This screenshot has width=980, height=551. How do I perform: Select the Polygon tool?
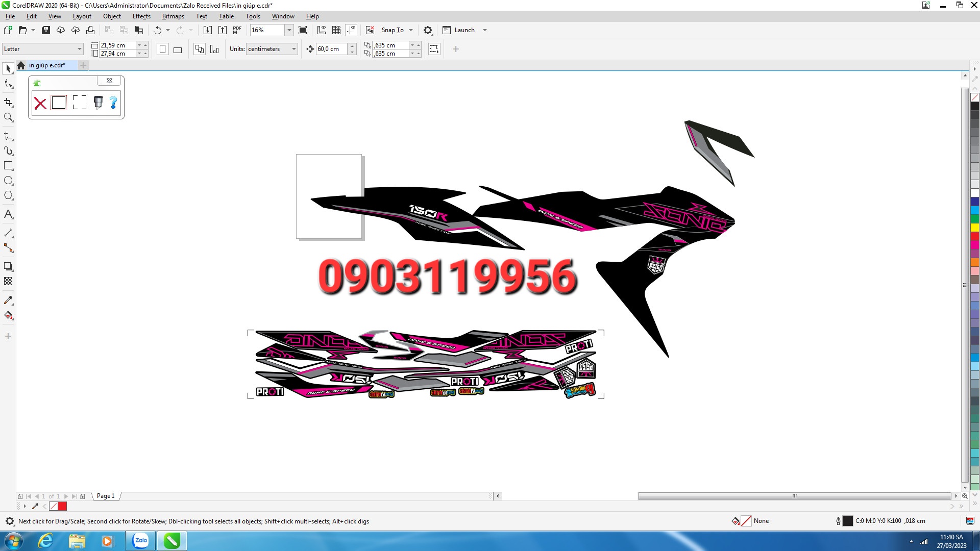click(x=8, y=195)
